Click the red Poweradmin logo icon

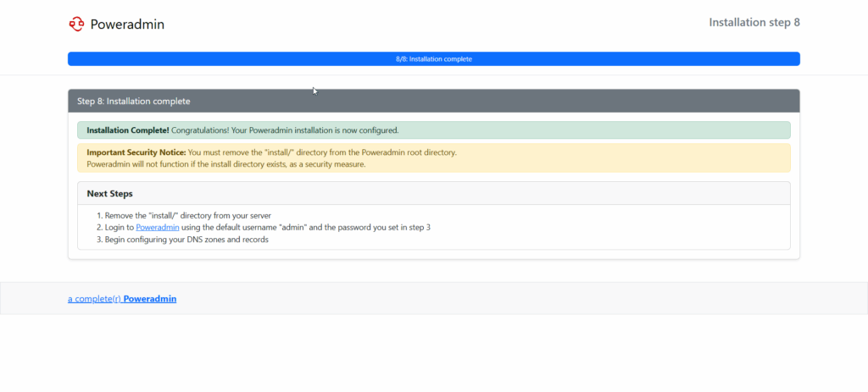pos(76,24)
